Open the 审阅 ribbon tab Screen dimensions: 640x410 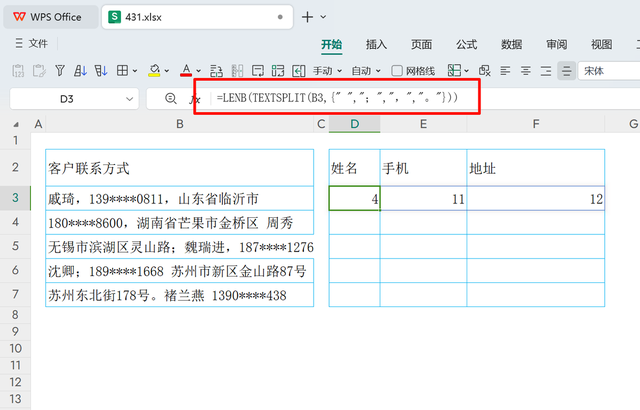557,44
